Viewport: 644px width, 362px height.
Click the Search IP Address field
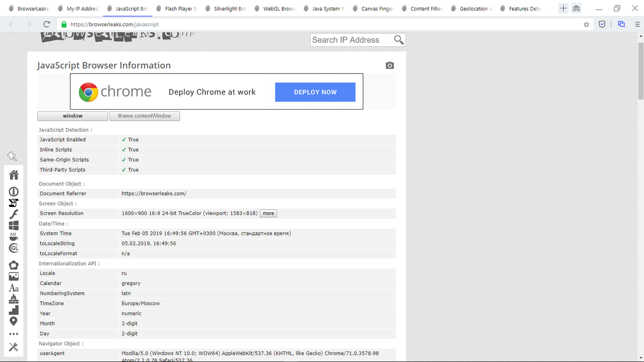coord(351,40)
